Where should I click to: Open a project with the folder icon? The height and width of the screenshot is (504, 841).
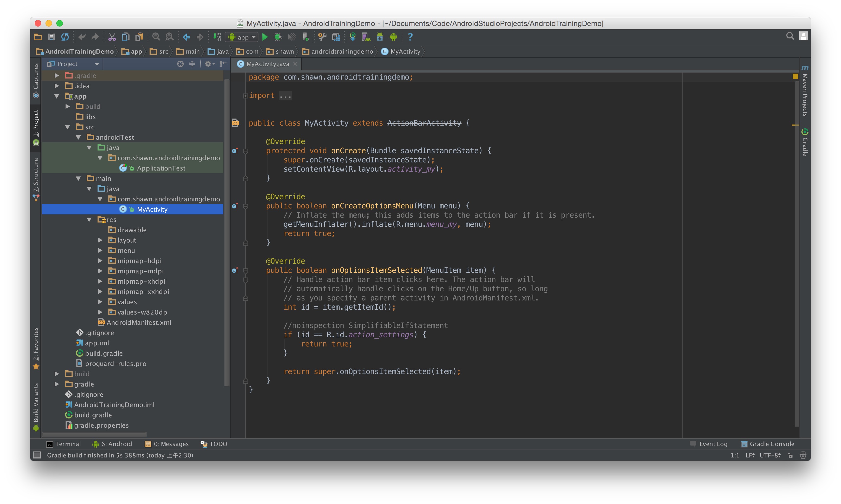(x=38, y=37)
